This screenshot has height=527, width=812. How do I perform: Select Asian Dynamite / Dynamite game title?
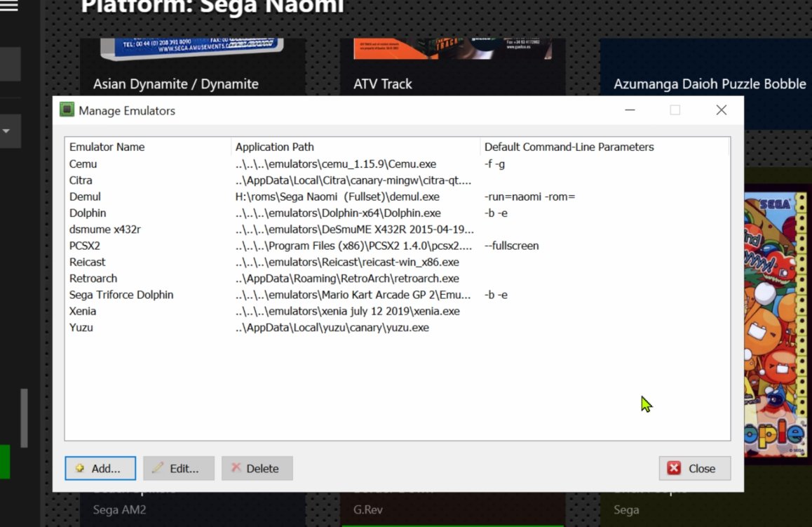coord(175,84)
